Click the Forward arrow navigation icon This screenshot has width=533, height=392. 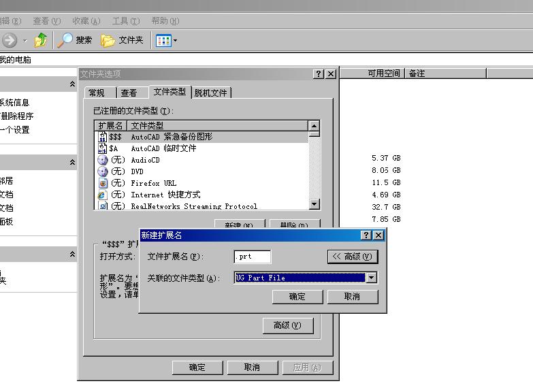(x=10, y=40)
